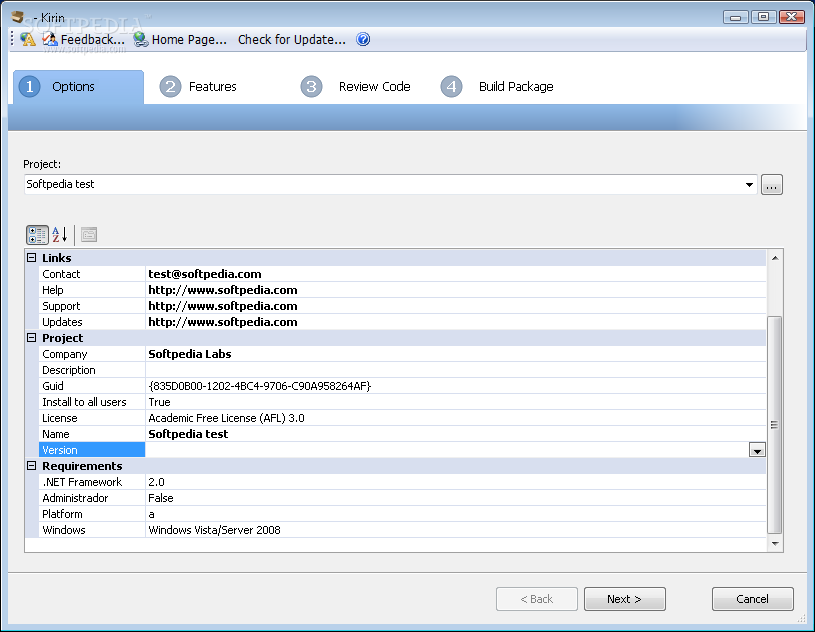Viewport: 815px width, 632px height.
Task: Select the Options step tab
Action: (78, 87)
